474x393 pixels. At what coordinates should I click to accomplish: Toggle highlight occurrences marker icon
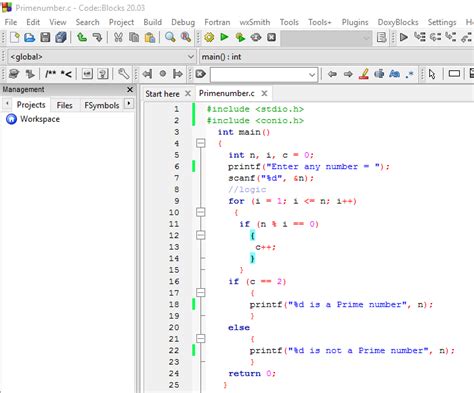coord(363,74)
